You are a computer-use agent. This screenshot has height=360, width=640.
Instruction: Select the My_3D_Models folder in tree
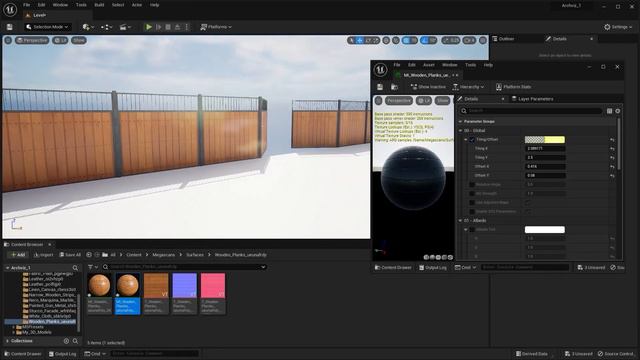(37, 332)
